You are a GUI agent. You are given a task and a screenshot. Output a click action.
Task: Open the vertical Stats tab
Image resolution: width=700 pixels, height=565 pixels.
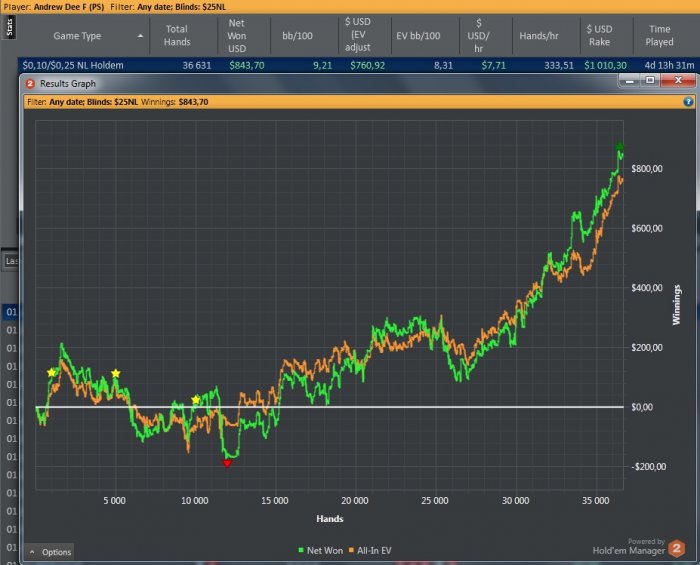point(9,26)
